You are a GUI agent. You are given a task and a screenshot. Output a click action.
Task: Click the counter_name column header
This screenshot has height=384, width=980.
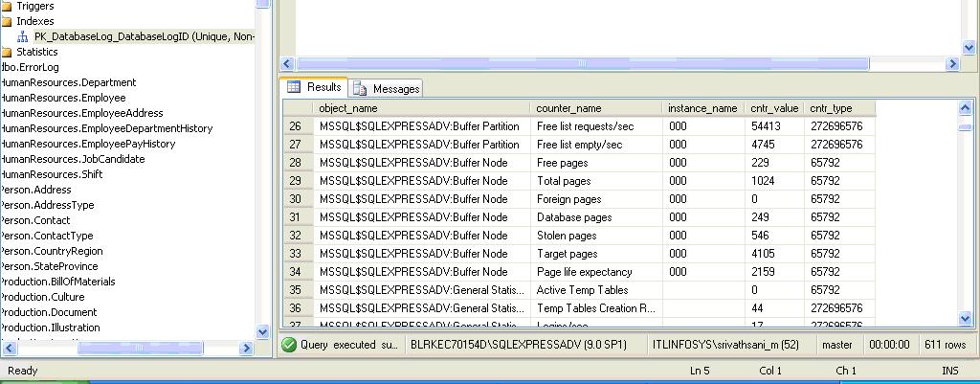[x=596, y=108]
